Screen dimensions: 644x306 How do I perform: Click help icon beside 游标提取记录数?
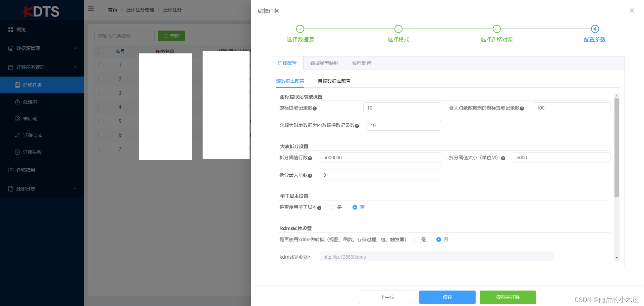(315, 108)
